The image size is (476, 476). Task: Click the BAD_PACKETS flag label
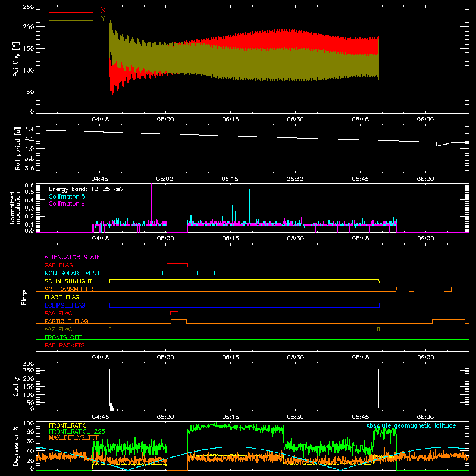(65, 345)
